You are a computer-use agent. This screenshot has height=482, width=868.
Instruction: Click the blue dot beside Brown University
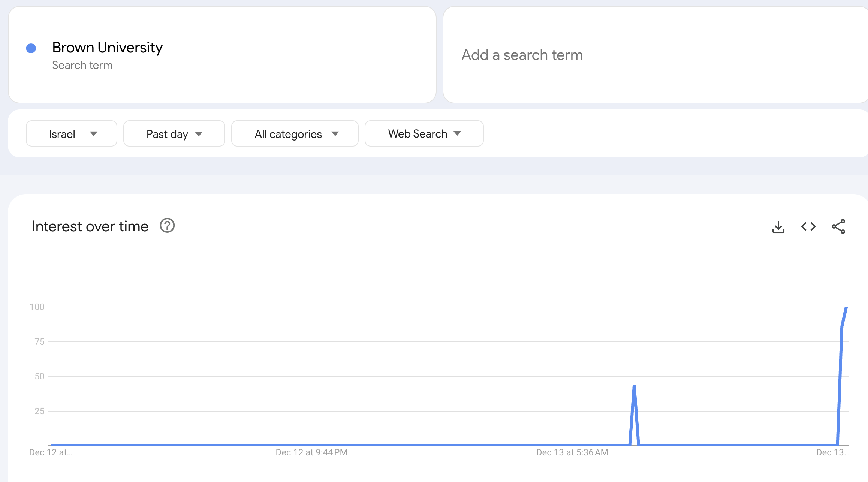point(31,48)
